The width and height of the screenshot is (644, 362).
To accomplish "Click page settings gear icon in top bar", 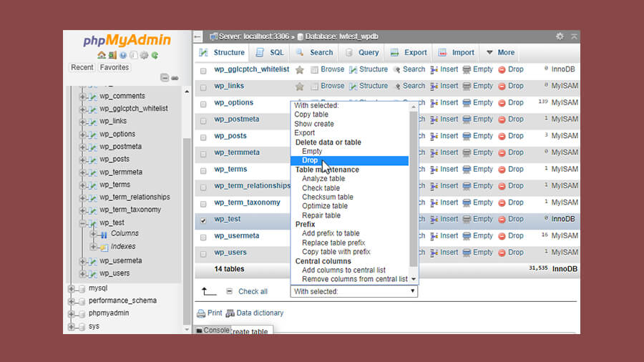I will [560, 36].
